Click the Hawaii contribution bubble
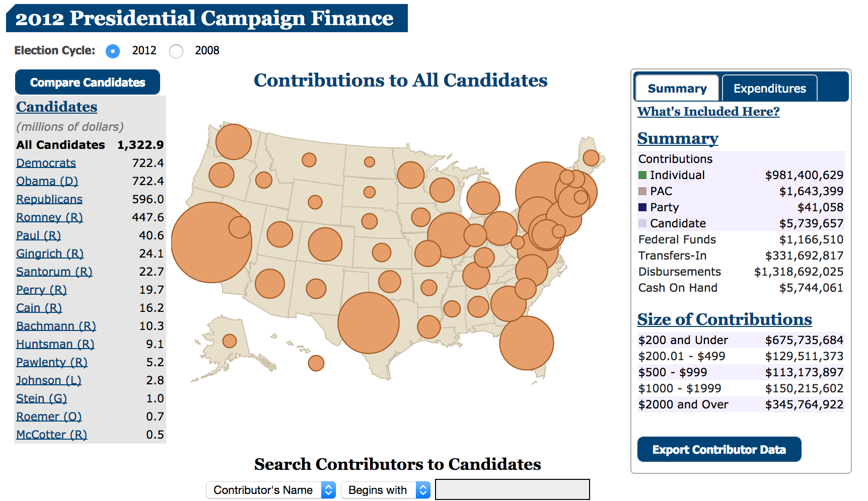Image resolution: width=868 pixels, height=501 pixels. [x=316, y=363]
